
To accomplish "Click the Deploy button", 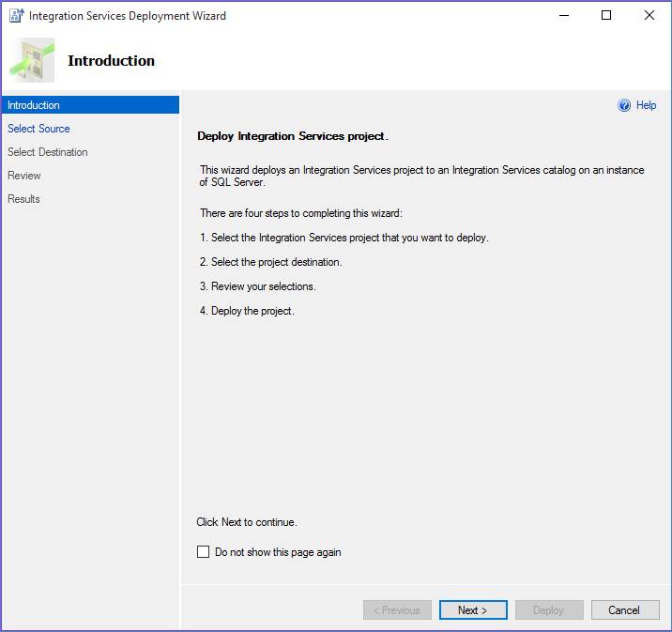I will (x=549, y=609).
